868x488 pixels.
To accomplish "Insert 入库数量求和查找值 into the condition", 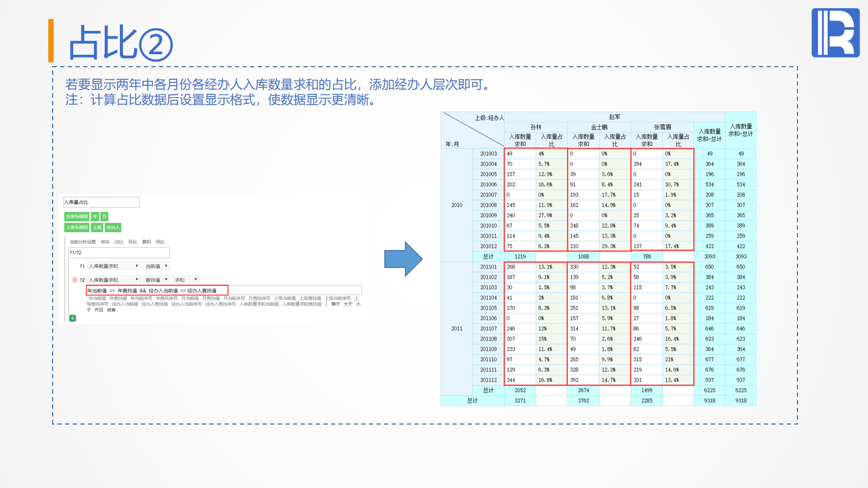I will [x=302, y=304].
